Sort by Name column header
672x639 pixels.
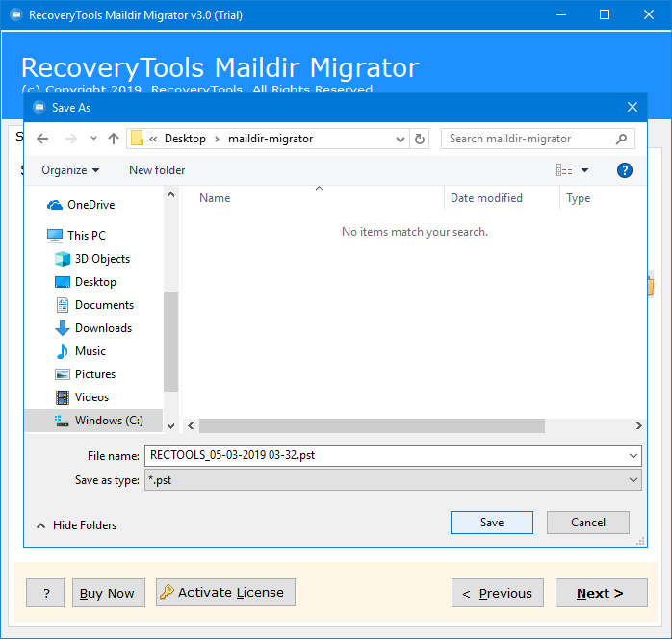point(215,198)
